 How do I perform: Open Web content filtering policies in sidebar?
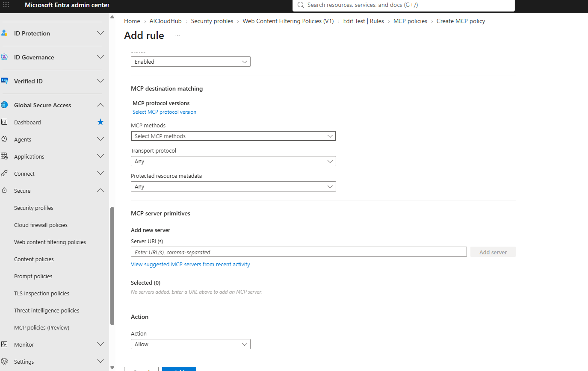(50, 242)
